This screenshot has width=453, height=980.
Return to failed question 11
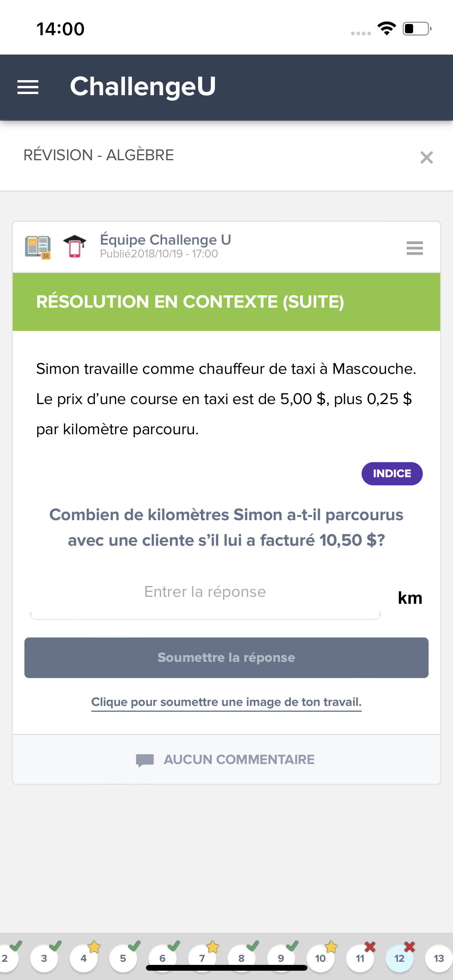click(360, 958)
